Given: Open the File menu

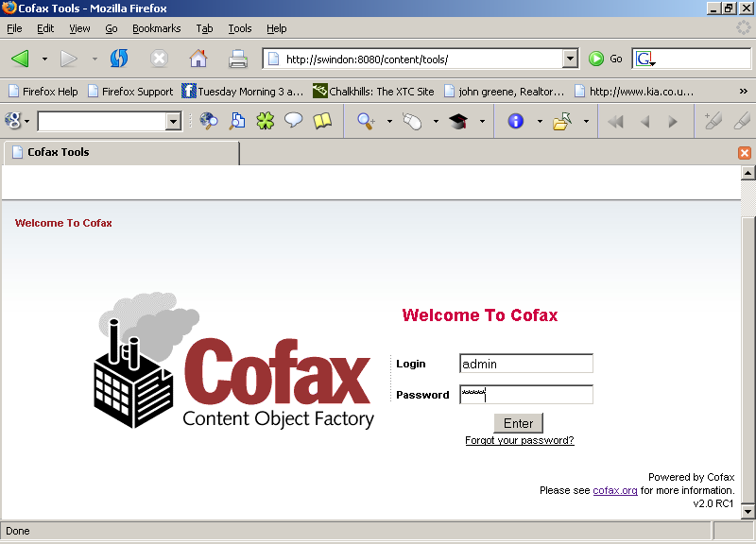Looking at the screenshot, I should tap(14, 28).
